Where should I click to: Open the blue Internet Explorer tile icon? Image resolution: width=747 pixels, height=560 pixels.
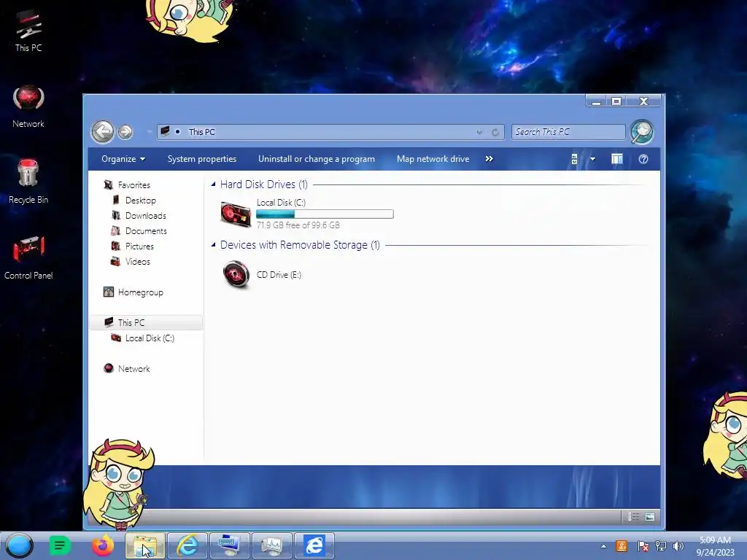point(314,545)
